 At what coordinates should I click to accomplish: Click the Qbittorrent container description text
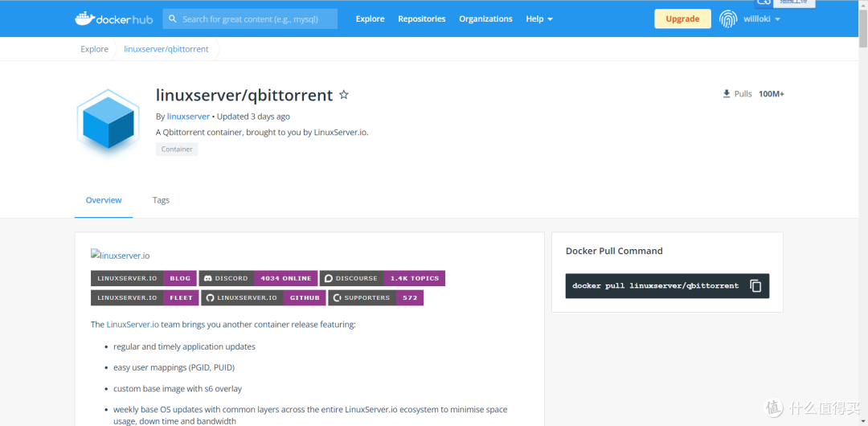click(262, 133)
